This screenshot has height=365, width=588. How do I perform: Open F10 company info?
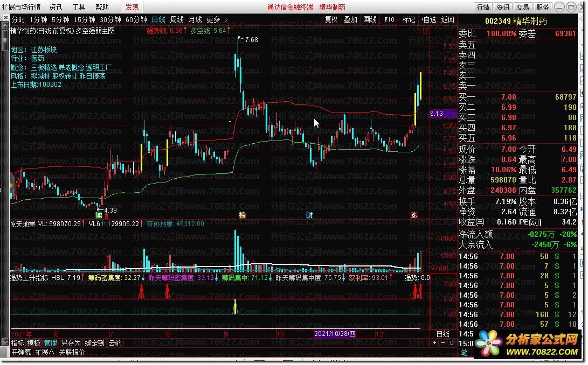(x=389, y=19)
